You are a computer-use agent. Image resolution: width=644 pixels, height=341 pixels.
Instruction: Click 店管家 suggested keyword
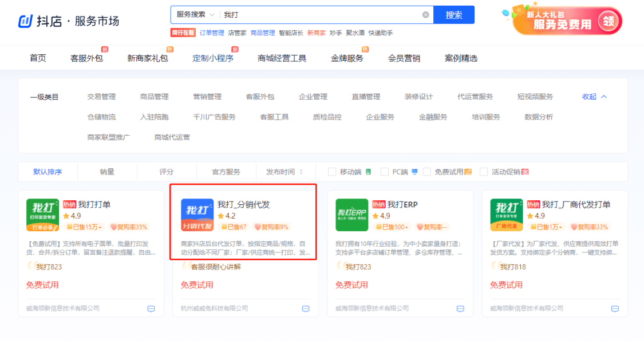[x=237, y=33]
